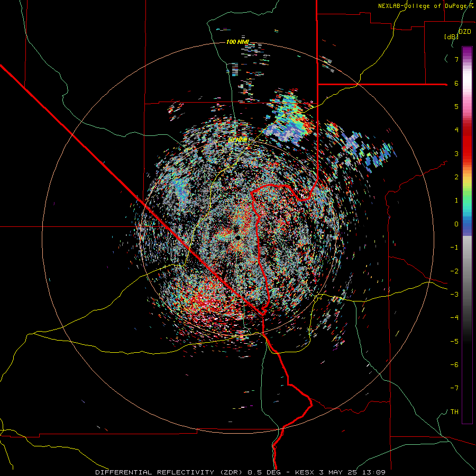Click the -1 value on the color scale
This screenshot has width=476, height=476.
(x=454, y=248)
